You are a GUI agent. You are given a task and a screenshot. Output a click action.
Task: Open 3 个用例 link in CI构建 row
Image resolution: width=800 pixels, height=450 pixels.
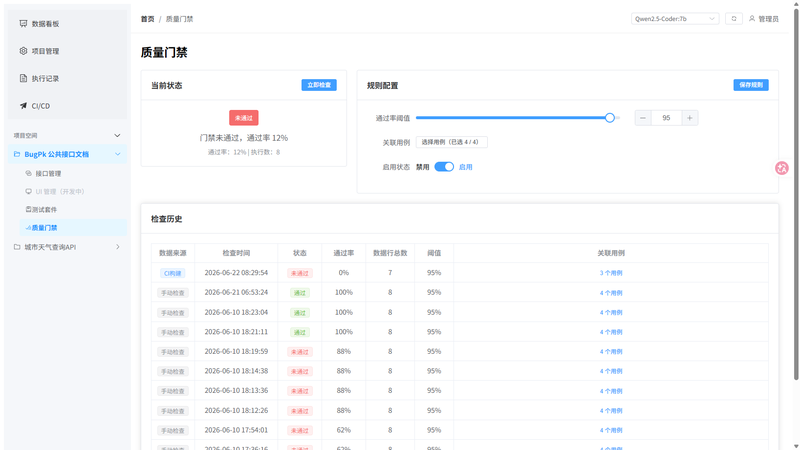pos(611,273)
